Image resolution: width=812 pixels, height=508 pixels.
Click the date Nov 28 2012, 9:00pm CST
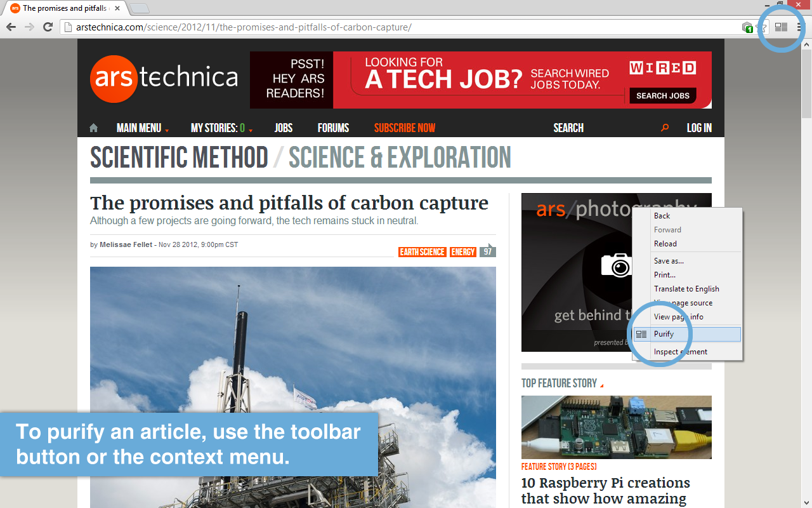click(x=198, y=244)
